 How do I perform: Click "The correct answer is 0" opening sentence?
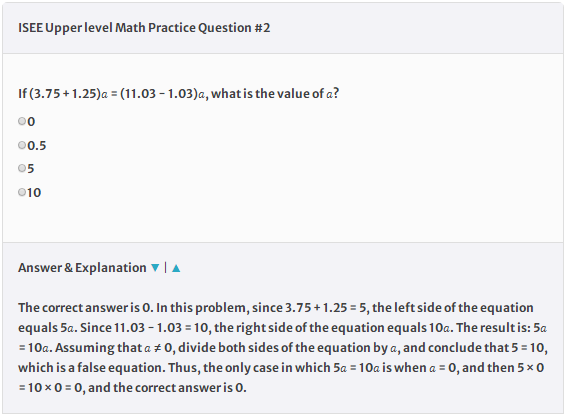pyautogui.click(x=86, y=308)
